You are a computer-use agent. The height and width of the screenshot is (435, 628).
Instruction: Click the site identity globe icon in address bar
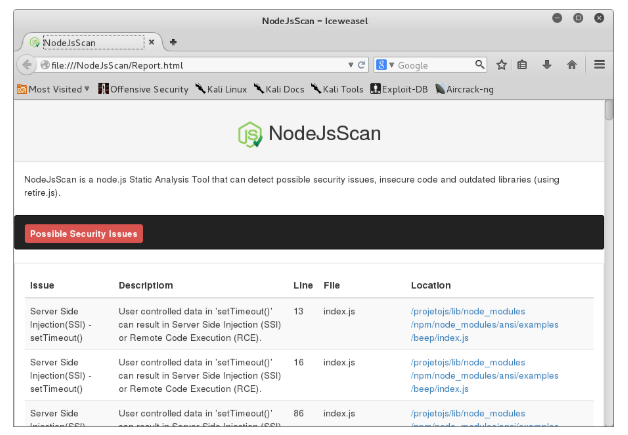(45, 65)
